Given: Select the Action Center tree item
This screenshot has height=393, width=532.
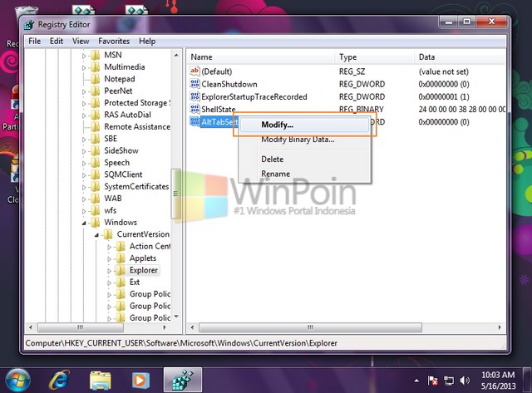Looking at the screenshot, I should (150, 246).
